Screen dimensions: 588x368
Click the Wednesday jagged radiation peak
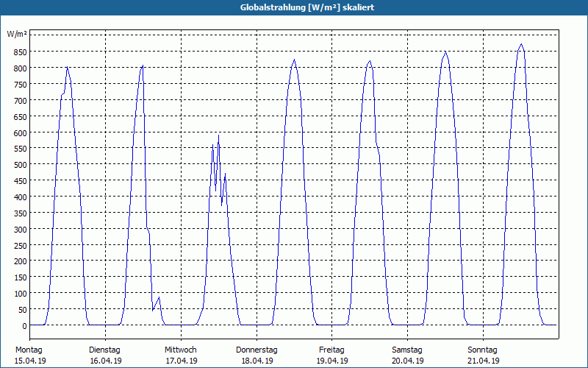[218, 135]
